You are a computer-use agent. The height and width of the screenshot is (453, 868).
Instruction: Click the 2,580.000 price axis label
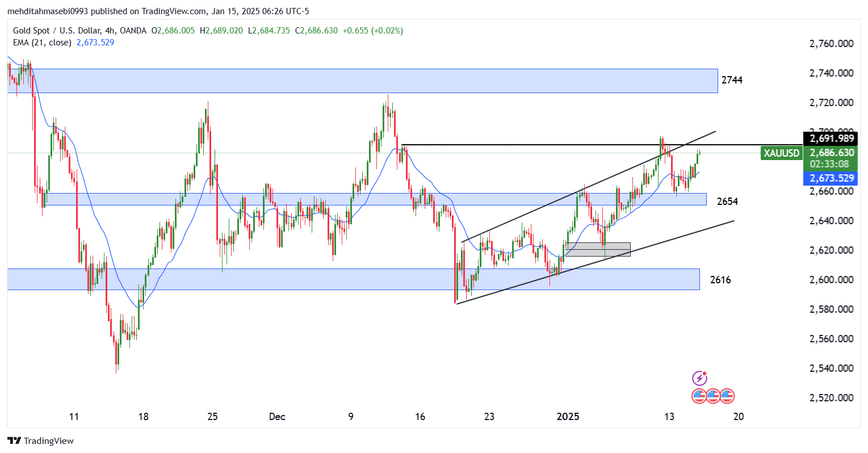coord(832,309)
